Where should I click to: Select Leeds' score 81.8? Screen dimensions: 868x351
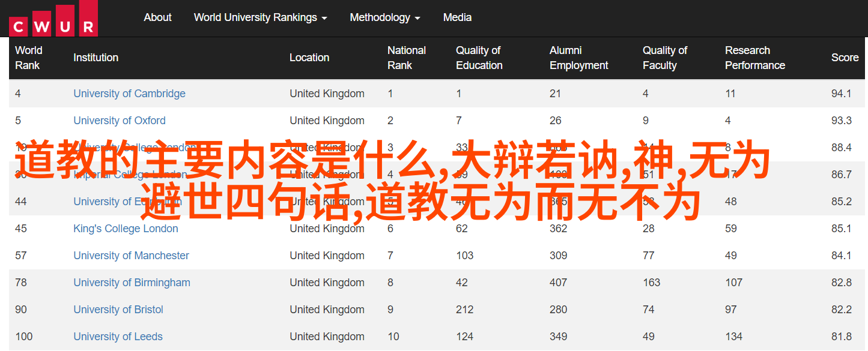point(842,337)
